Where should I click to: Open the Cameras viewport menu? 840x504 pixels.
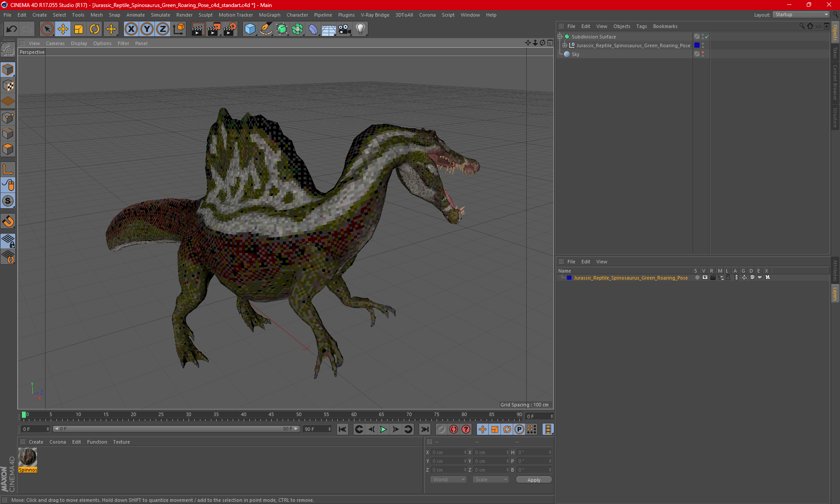click(55, 43)
